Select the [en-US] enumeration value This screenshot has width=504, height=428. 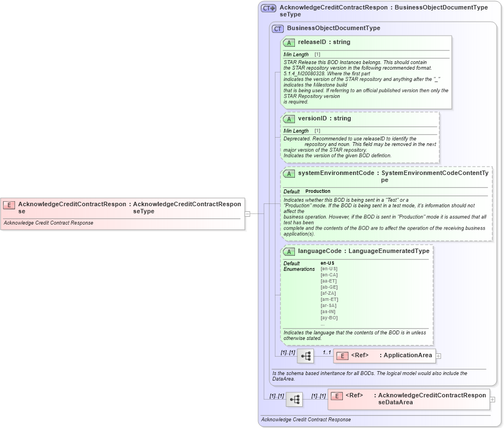(328, 269)
